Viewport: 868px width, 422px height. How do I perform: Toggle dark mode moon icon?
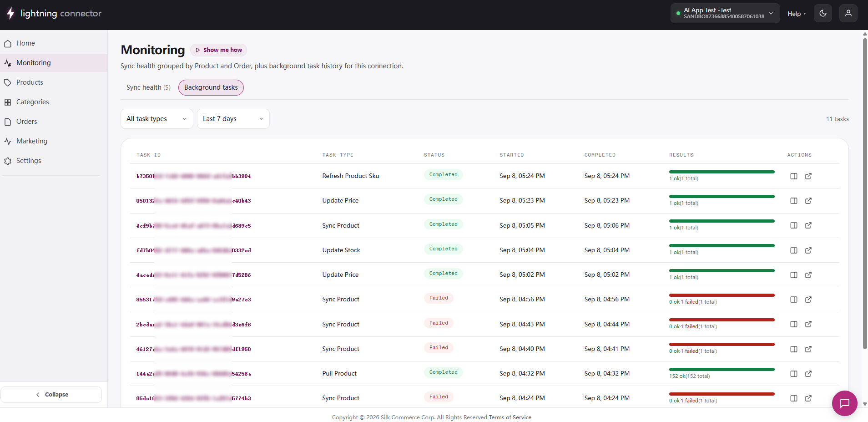823,14
